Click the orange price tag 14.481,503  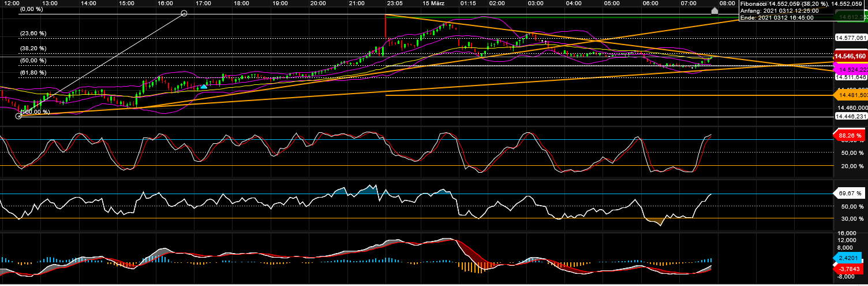[x=850, y=95]
